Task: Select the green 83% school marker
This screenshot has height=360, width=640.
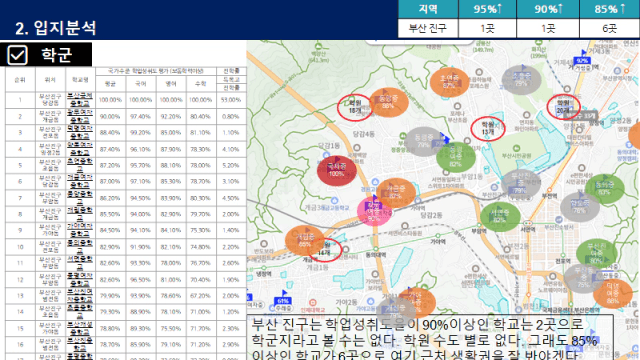Action: (604, 189)
